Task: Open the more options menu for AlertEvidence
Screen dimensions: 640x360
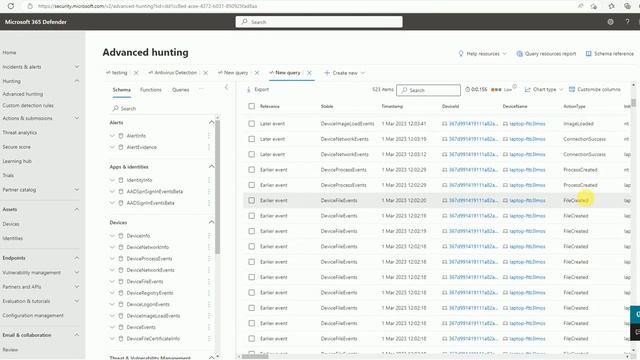Action: coord(209,147)
